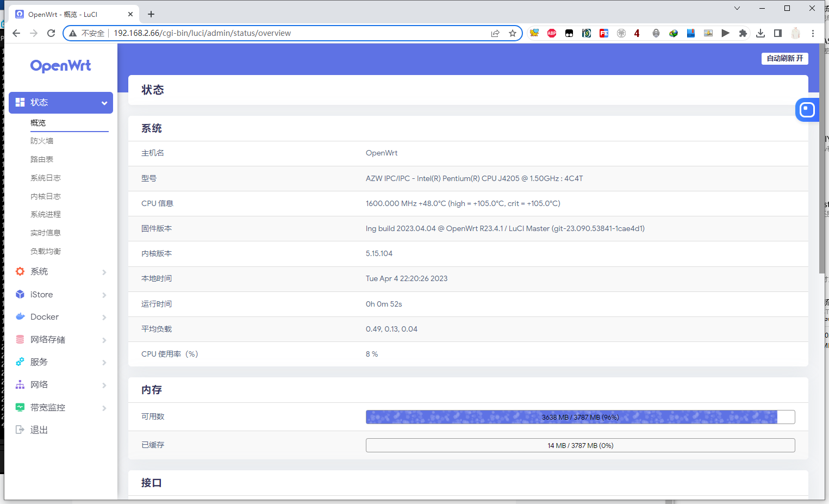Click the iStore menu label

tap(42, 294)
